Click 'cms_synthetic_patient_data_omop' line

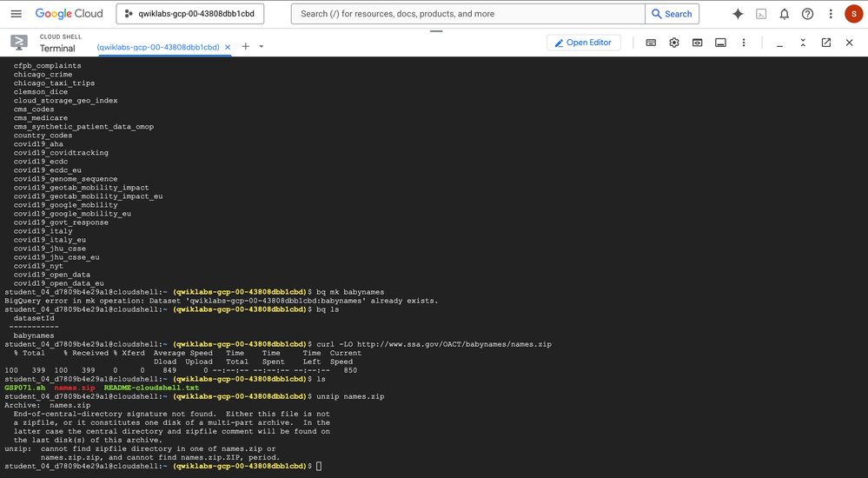[x=83, y=127]
